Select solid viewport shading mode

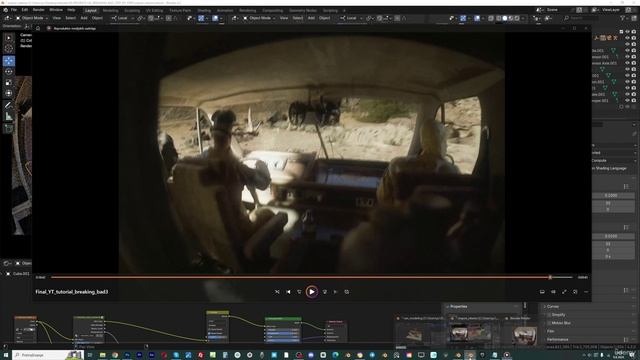click(505, 18)
